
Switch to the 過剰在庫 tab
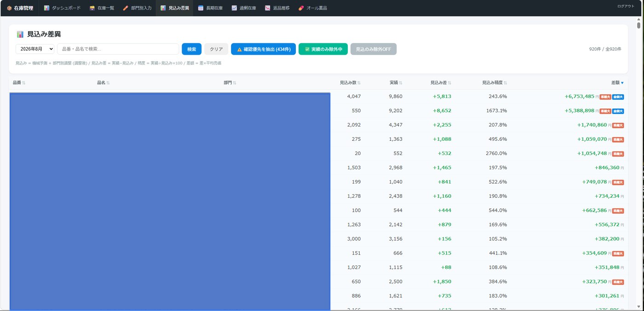click(x=244, y=8)
